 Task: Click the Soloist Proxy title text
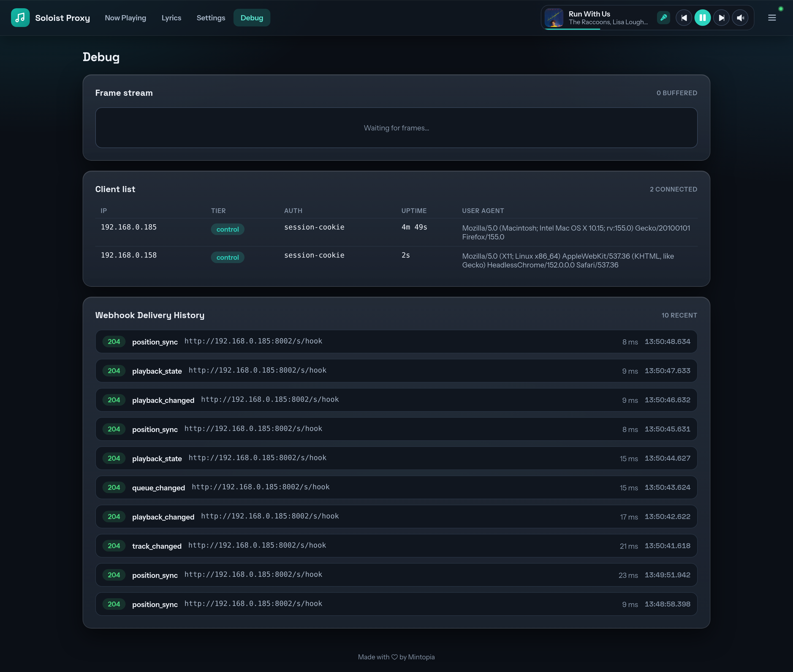(x=63, y=18)
